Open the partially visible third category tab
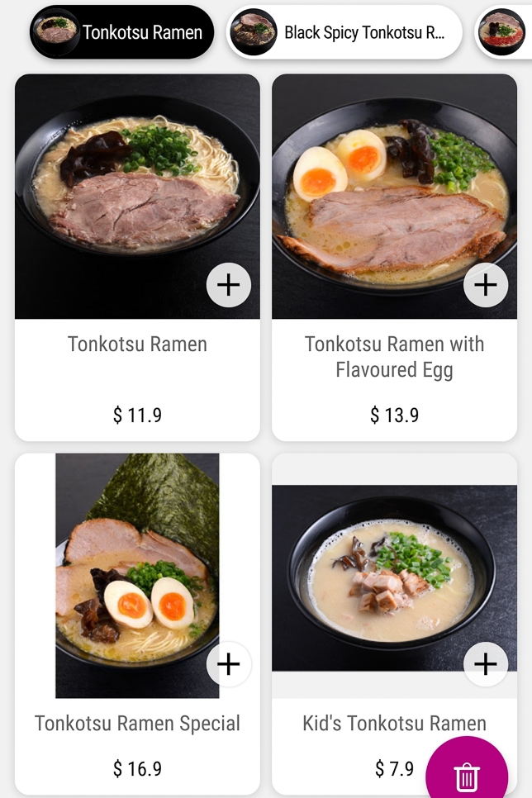This screenshot has height=798, width=532. point(504,32)
